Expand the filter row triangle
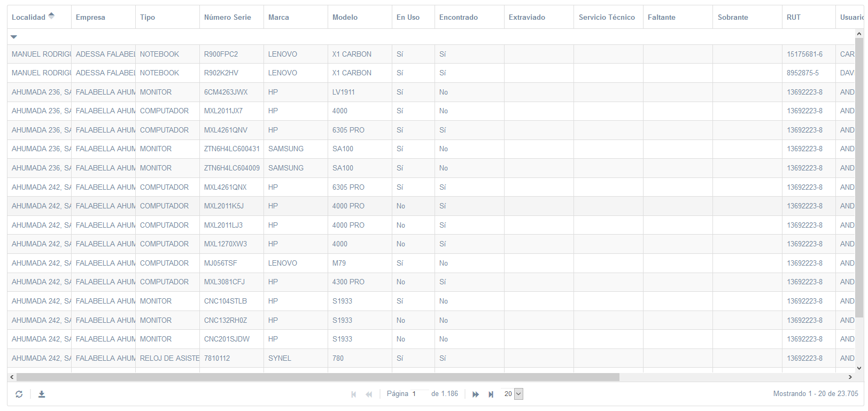This screenshot has height=411, width=868. pos(14,37)
